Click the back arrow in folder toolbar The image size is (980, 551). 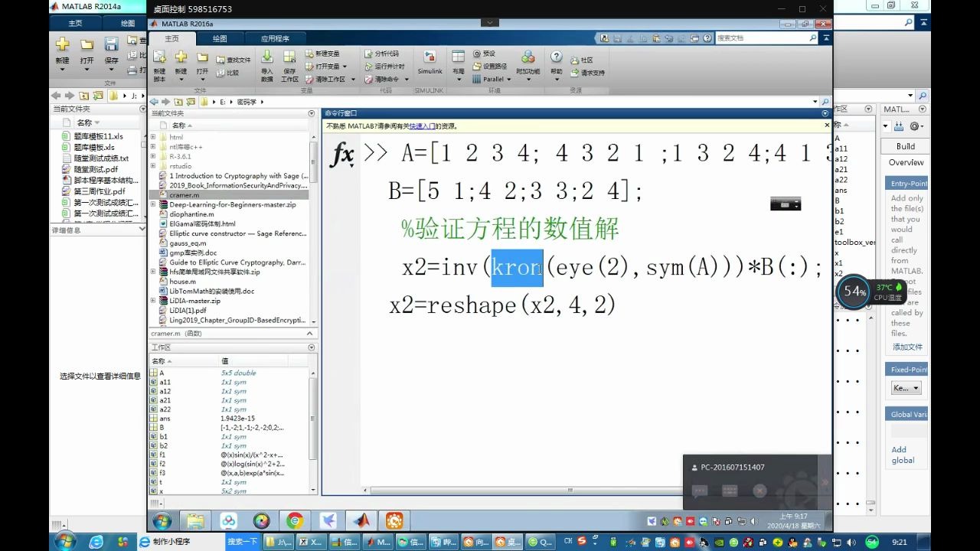pyautogui.click(x=154, y=101)
